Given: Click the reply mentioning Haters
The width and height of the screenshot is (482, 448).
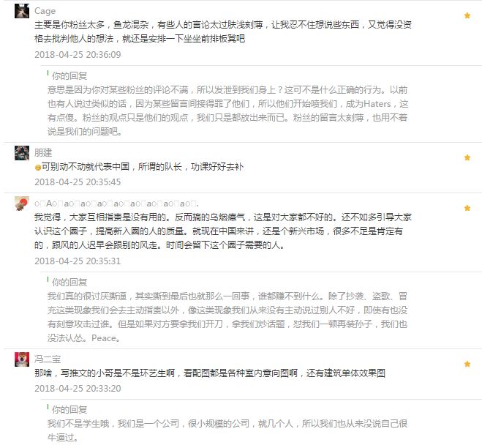Looking at the screenshot, I should coord(227,111).
